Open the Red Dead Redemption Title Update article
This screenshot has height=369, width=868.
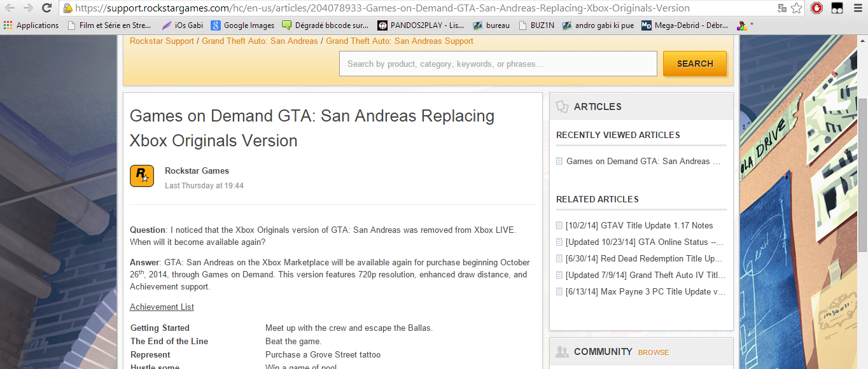pyautogui.click(x=644, y=259)
